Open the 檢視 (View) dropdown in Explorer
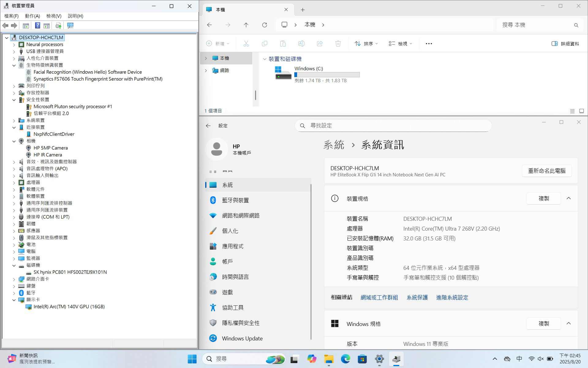 (400, 44)
